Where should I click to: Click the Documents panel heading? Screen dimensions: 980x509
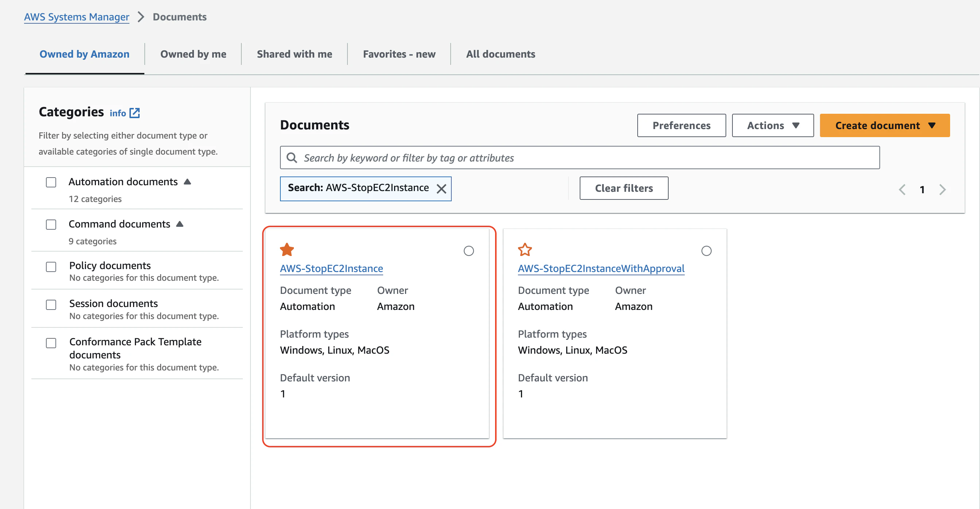pyautogui.click(x=315, y=125)
